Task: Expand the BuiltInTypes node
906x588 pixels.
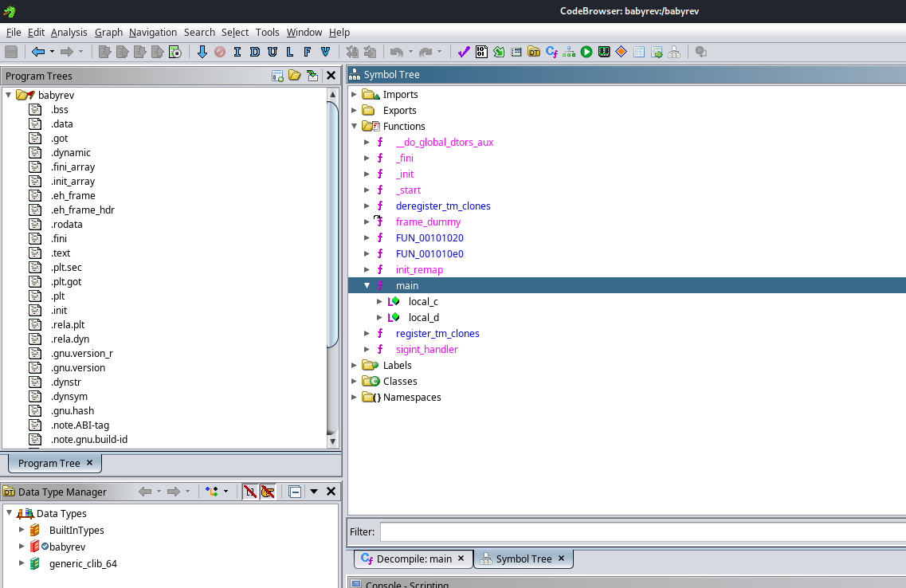Action: pos(22,530)
